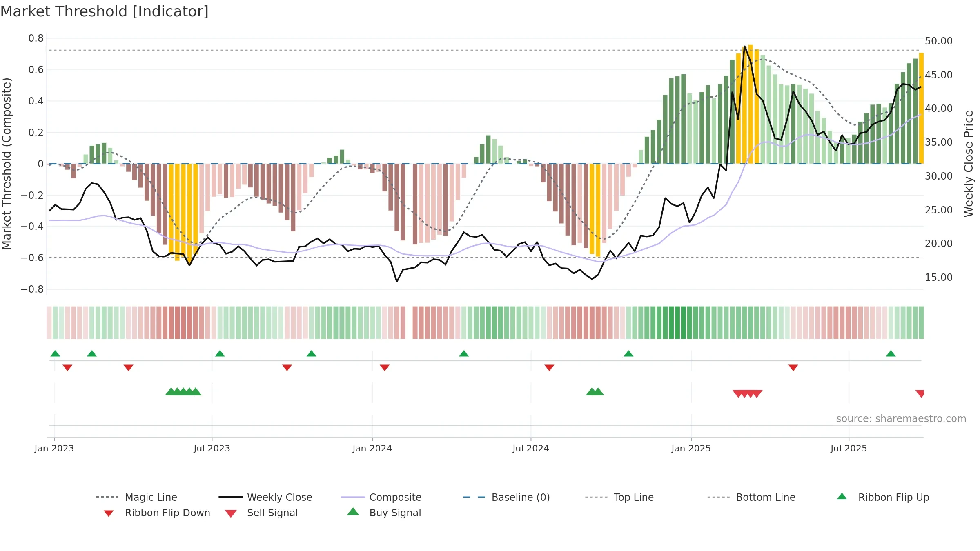Viewport: 980px width, 551px height.
Task: Click the red triangle icon in Sell Signal legend
Action: pos(231,513)
